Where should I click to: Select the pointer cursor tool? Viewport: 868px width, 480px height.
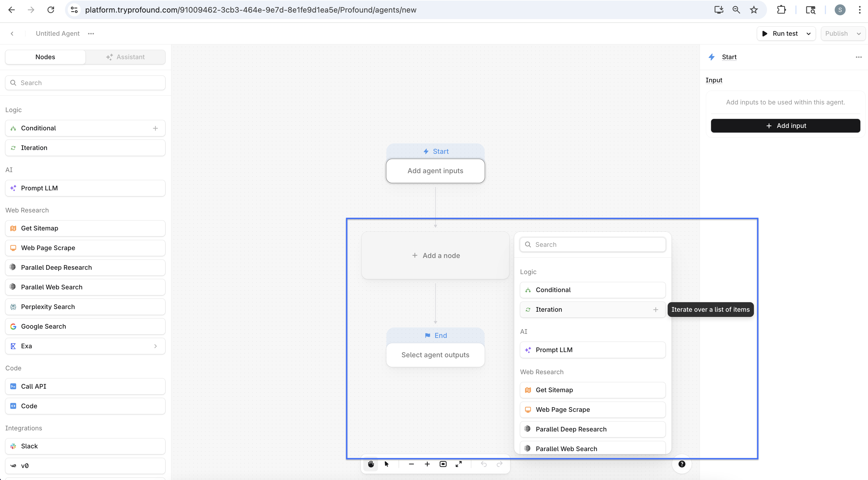pos(387,464)
